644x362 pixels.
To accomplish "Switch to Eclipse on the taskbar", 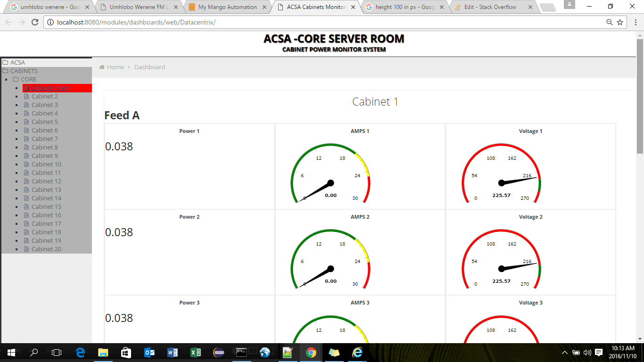I will (x=218, y=352).
